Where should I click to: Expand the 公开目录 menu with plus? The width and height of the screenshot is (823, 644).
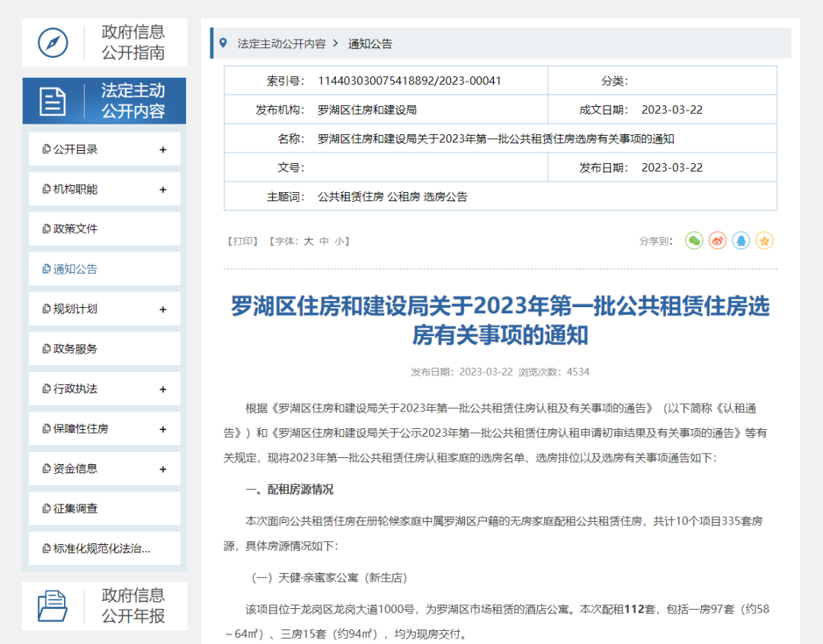click(163, 149)
